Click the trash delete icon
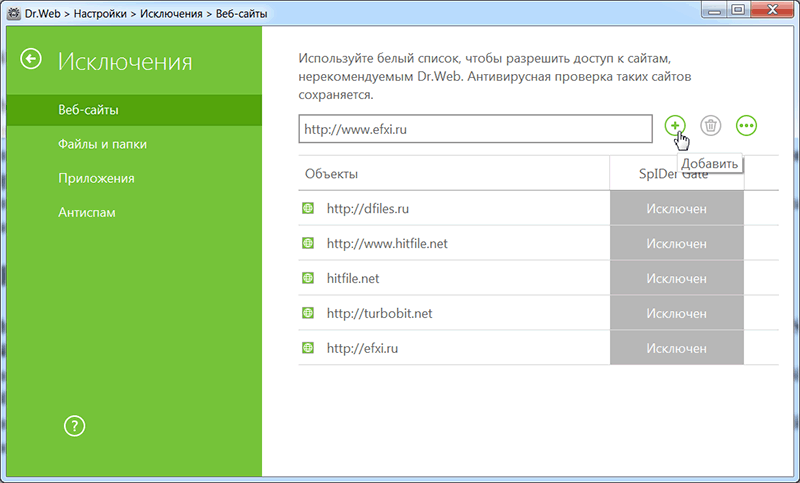The height and width of the screenshot is (483, 800). 711,125
